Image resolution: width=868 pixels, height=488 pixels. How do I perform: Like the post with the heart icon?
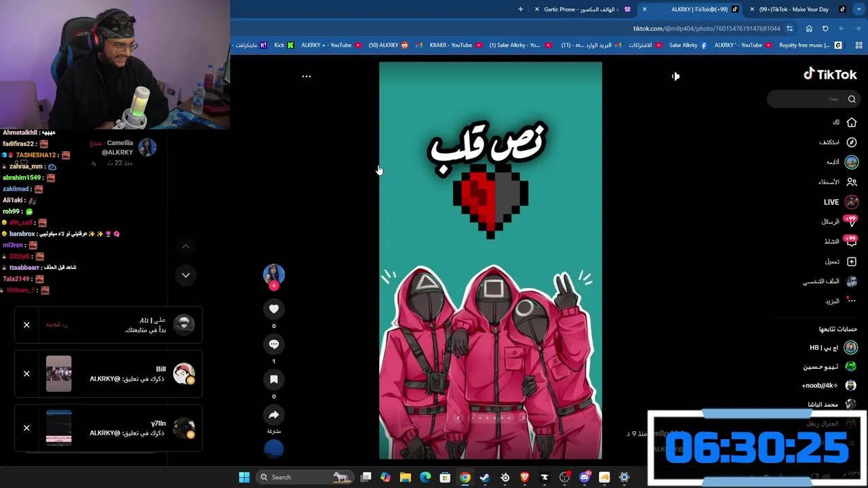coord(274,309)
